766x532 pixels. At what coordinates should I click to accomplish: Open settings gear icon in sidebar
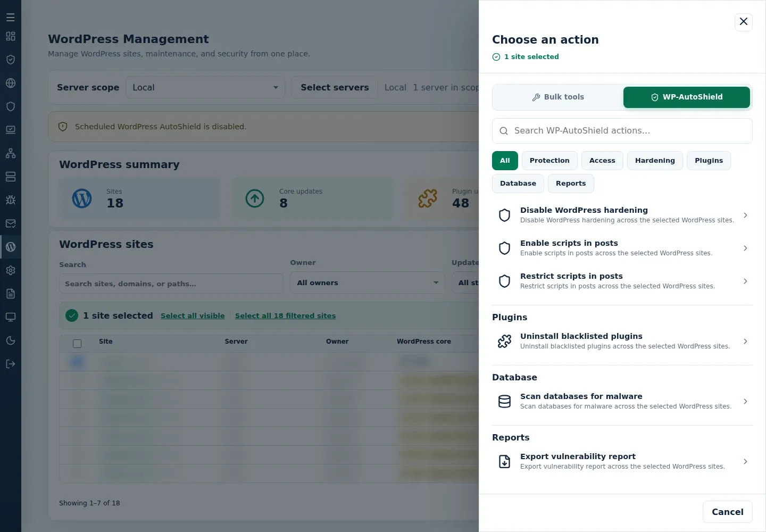tap(11, 270)
